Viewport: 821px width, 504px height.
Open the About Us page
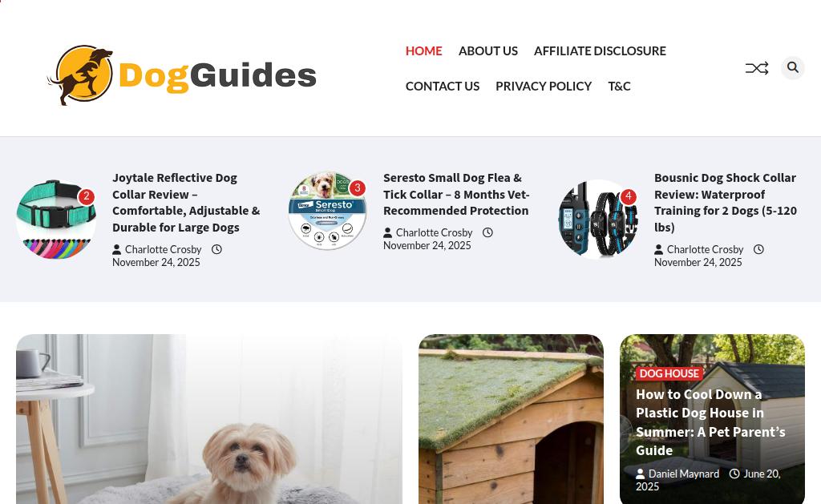pos(488,50)
